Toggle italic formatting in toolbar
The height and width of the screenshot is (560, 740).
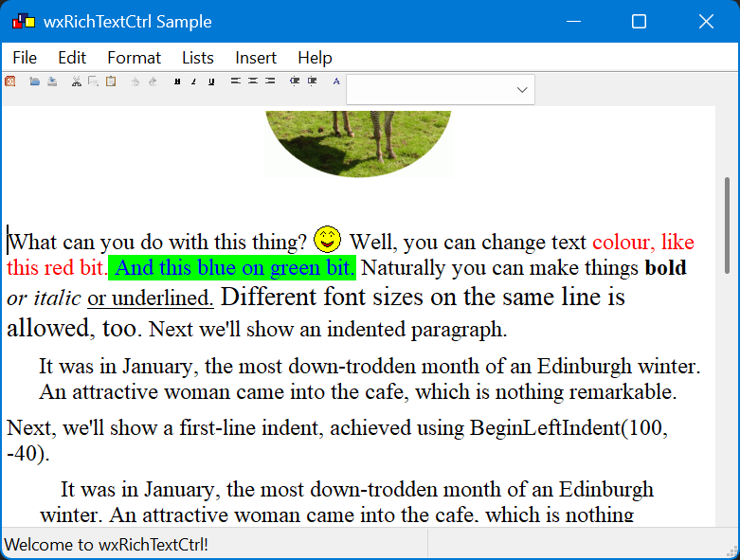[194, 81]
